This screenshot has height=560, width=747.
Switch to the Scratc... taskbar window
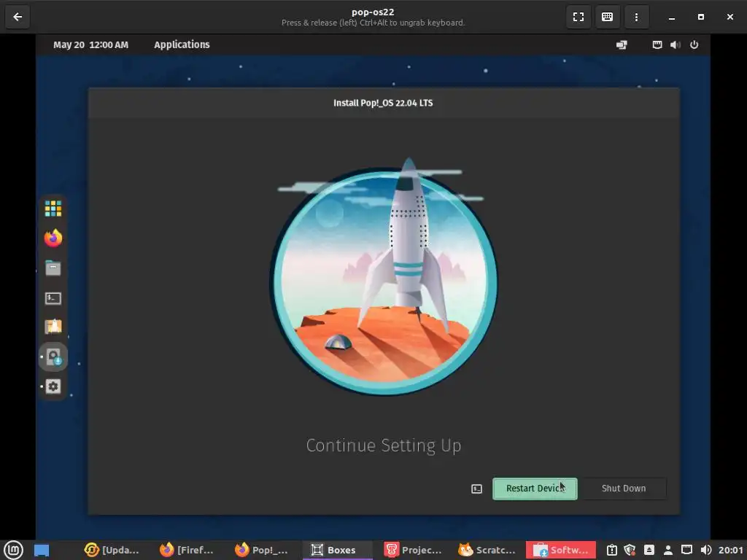(x=487, y=550)
